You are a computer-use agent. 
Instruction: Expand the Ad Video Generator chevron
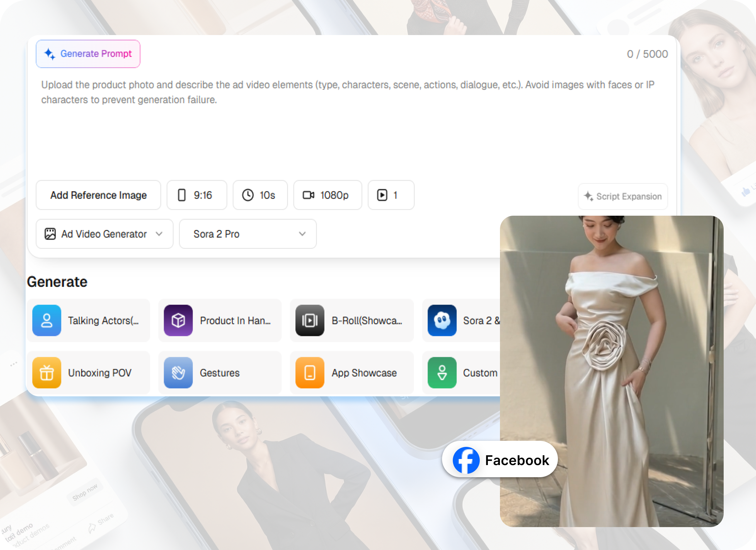[159, 234]
